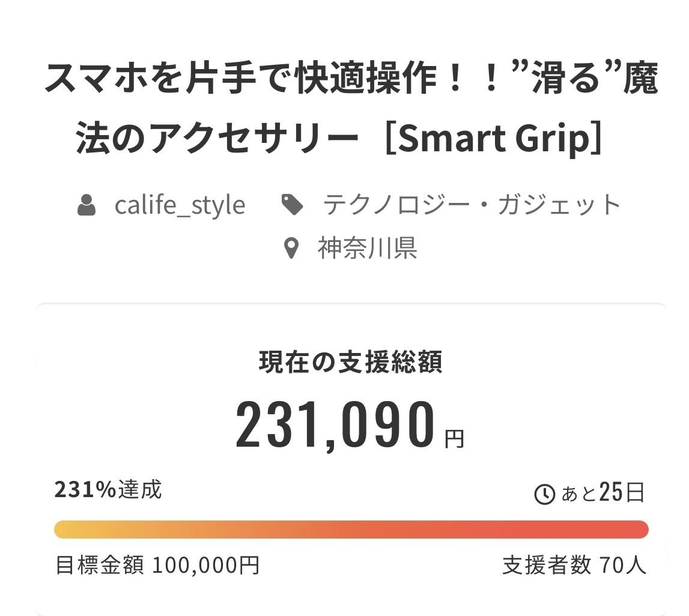Click the user profile silhouette icon
The image size is (689, 616).
click(x=87, y=205)
